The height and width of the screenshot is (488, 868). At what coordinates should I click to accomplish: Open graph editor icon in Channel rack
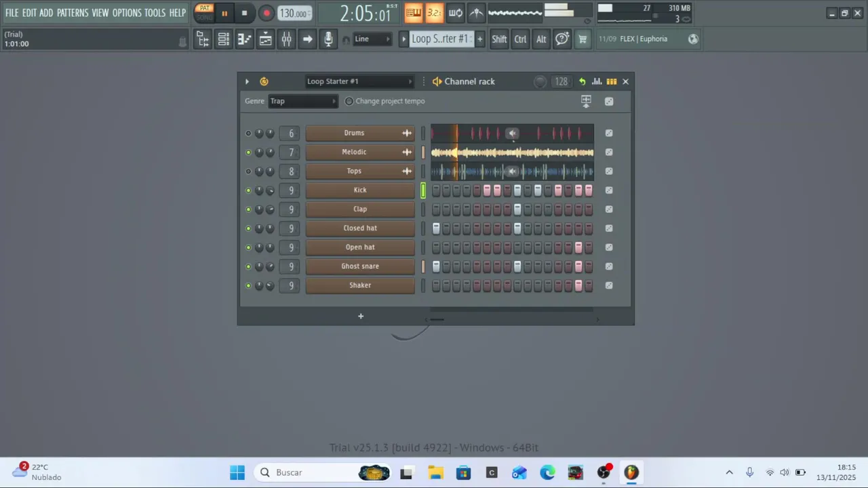click(597, 81)
